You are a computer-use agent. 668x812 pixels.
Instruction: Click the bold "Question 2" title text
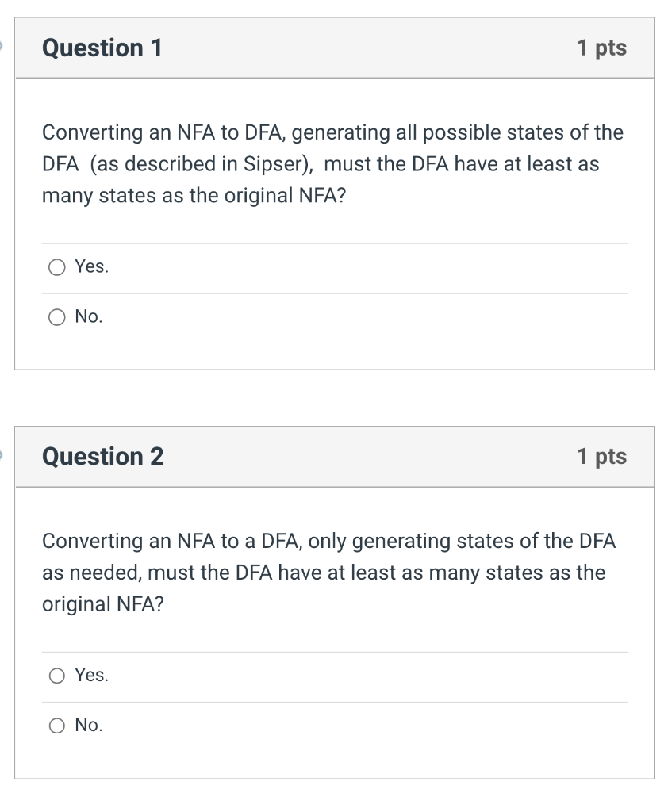tap(101, 457)
